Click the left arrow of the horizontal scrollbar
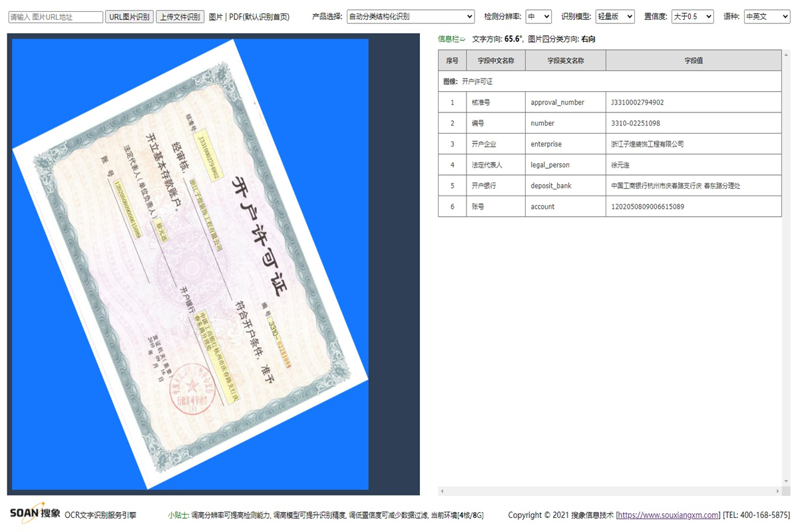798x532 pixels. (442, 491)
